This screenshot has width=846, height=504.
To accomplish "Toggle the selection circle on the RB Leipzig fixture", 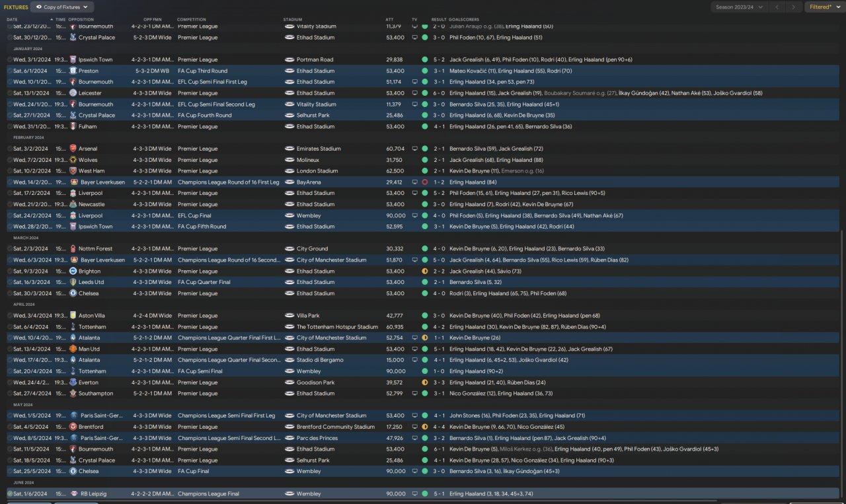I will point(10,493).
